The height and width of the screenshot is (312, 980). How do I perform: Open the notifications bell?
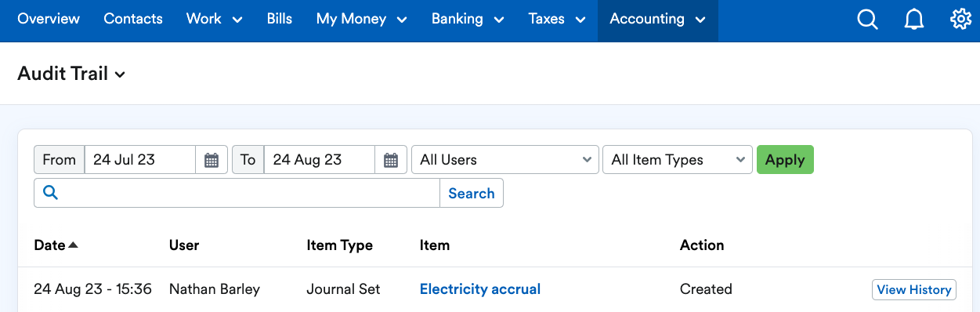[914, 20]
